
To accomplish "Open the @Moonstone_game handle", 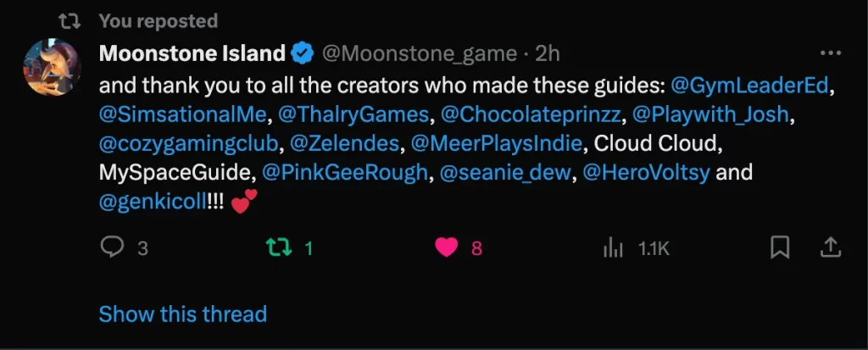I will coord(419,53).
